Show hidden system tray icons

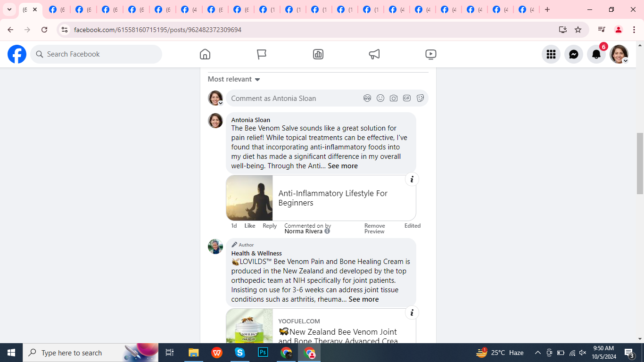click(x=537, y=353)
